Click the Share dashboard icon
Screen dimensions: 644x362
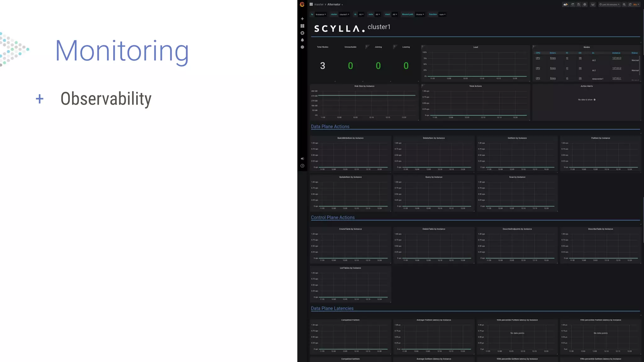[573, 4]
